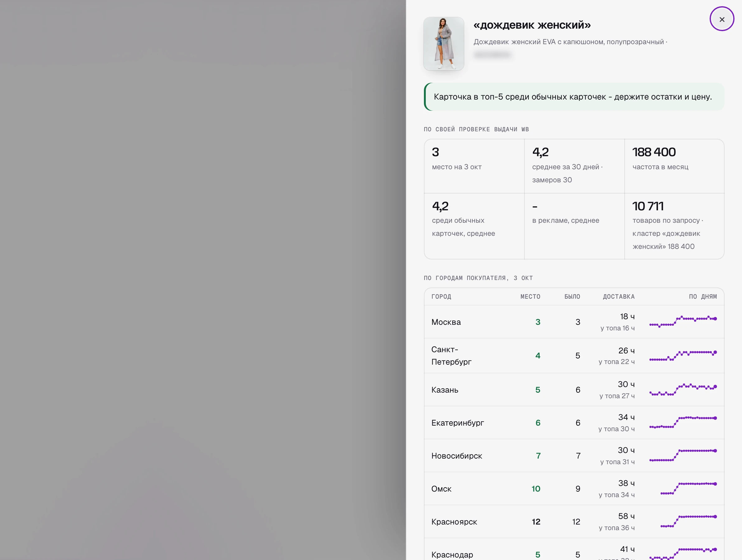Click Омск current place value 10

[536, 488]
